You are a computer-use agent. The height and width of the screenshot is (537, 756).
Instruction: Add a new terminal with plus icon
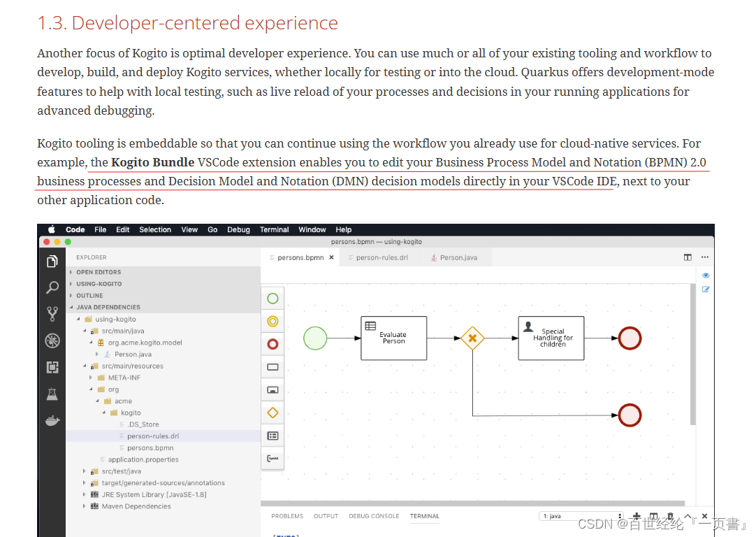[637, 516]
